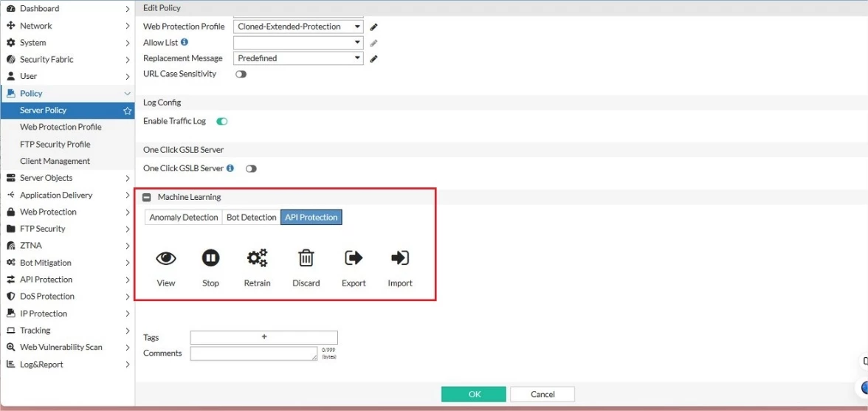Favorite Server Policy with the star icon
This screenshot has height=411, width=868.
tap(127, 111)
